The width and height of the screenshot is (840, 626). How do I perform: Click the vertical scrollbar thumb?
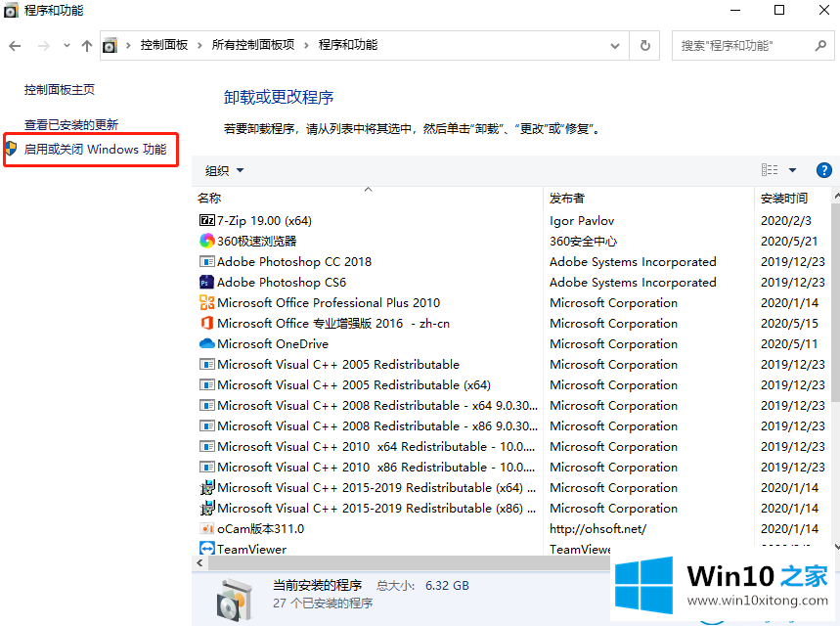pyautogui.click(x=836, y=303)
